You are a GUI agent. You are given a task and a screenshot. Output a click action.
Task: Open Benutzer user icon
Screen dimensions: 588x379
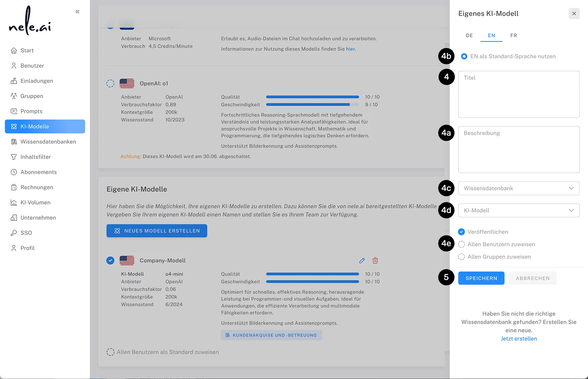(14, 66)
